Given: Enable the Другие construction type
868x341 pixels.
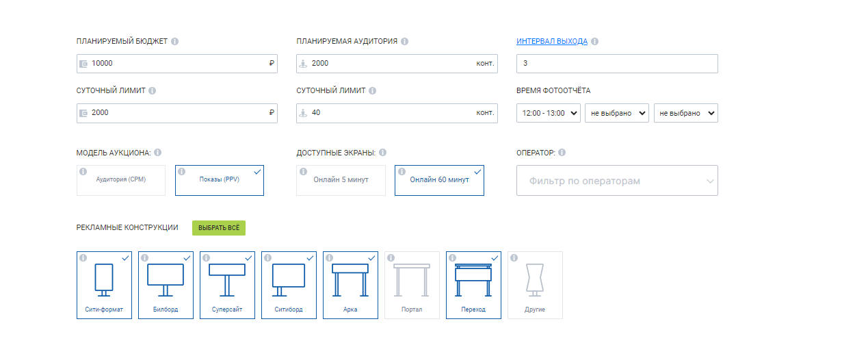Looking at the screenshot, I should pos(535,285).
